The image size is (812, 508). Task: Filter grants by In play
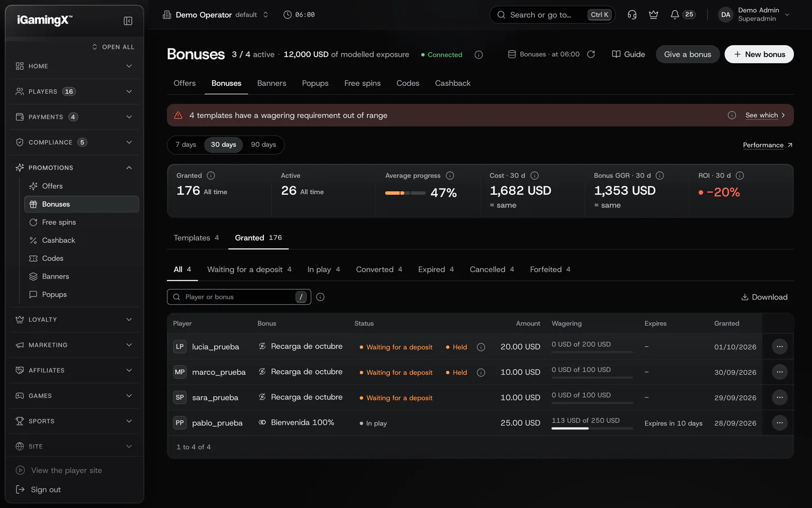pos(324,270)
